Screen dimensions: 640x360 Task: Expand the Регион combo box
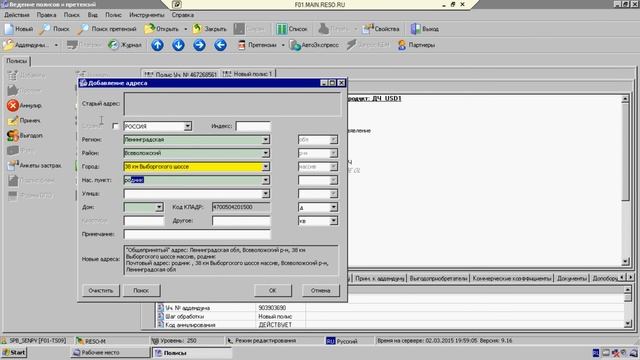(266, 140)
